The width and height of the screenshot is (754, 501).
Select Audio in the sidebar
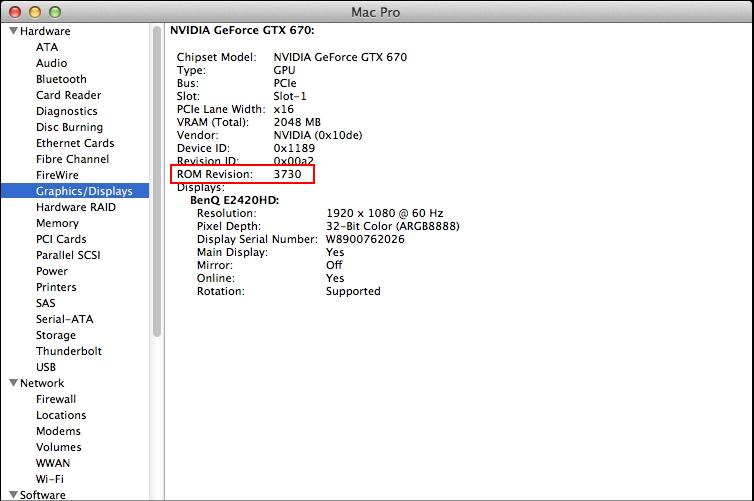(x=51, y=63)
